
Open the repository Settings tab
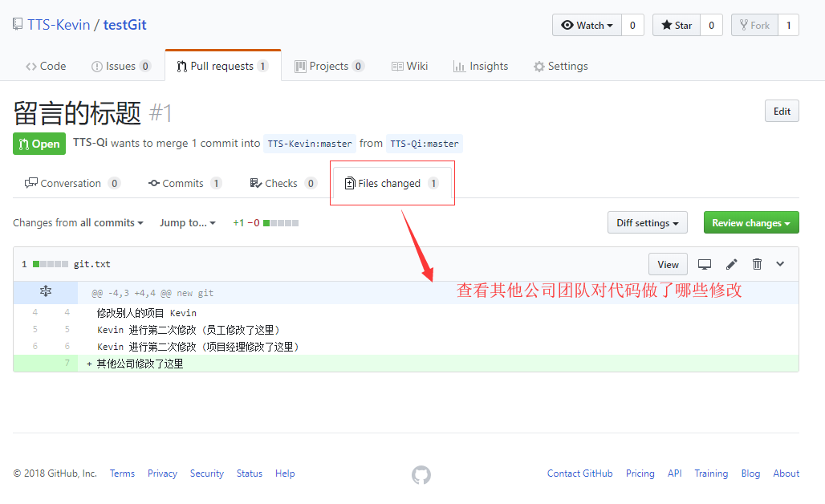[x=561, y=67]
